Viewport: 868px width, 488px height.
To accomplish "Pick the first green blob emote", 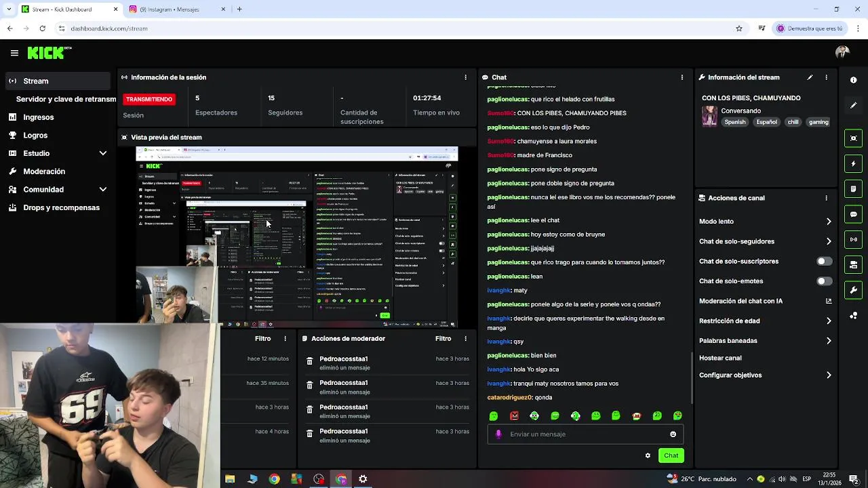I will click(x=494, y=416).
